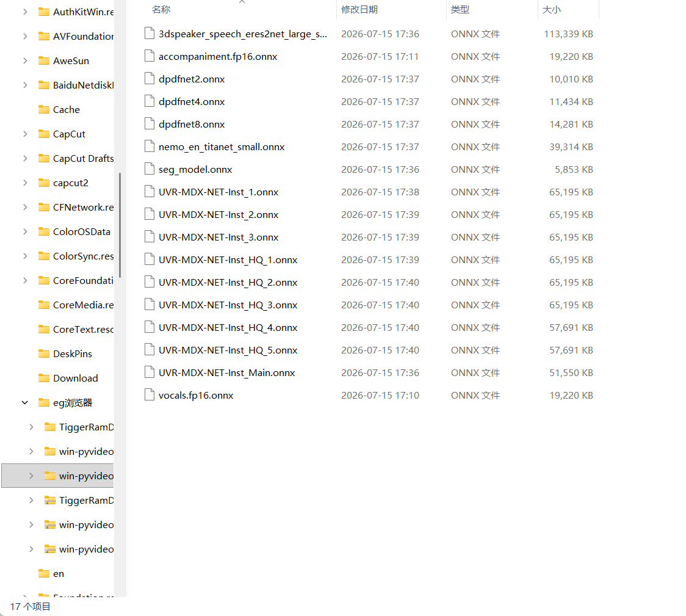The height and width of the screenshot is (616, 686).
Task: Select the dpdfnet2.onnx file icon
Action: [x=150, y=79]
